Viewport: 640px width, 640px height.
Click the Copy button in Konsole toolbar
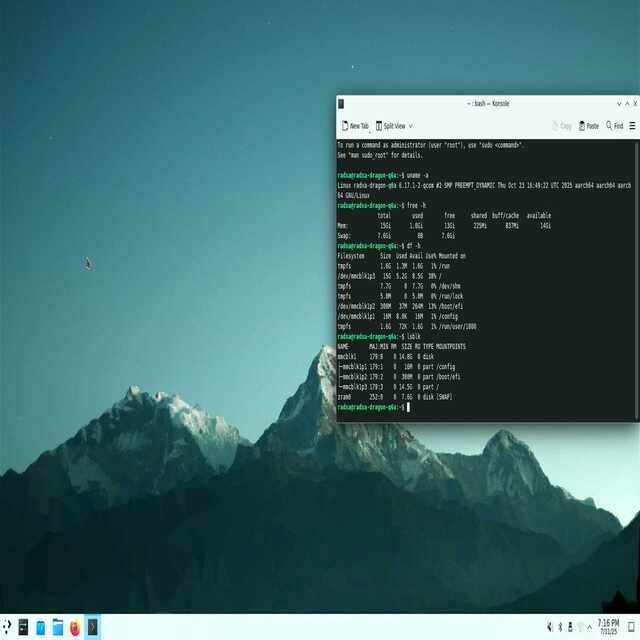point(562,126)
